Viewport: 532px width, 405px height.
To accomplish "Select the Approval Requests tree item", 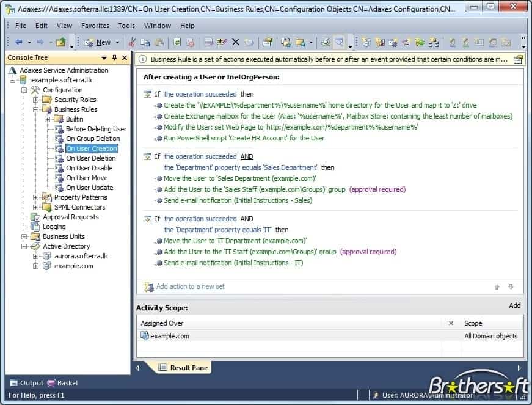I will (x=71, y=217).
